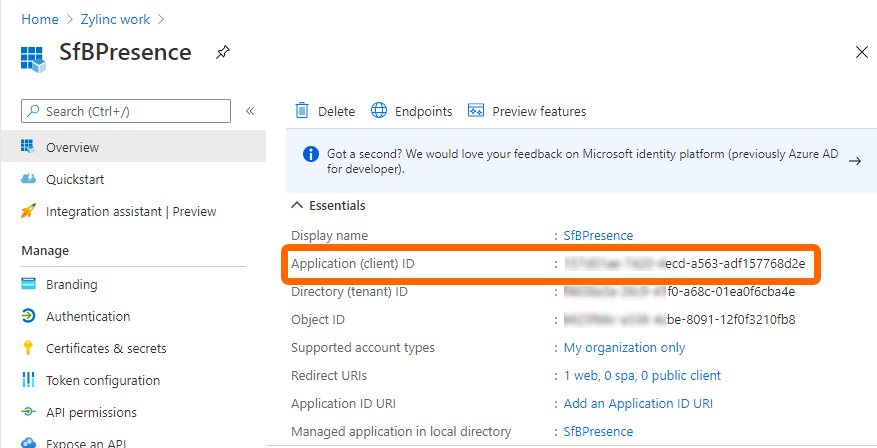877x448 pixels.
Task: Focus the Search (Ctrl+/) field
Action: [x=126, y=111]
